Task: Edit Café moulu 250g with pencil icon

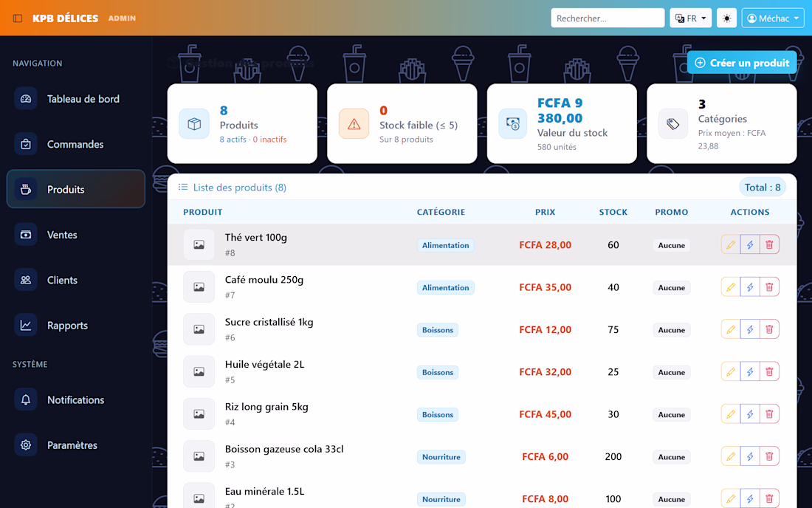Action: click(x=730, y=287)
